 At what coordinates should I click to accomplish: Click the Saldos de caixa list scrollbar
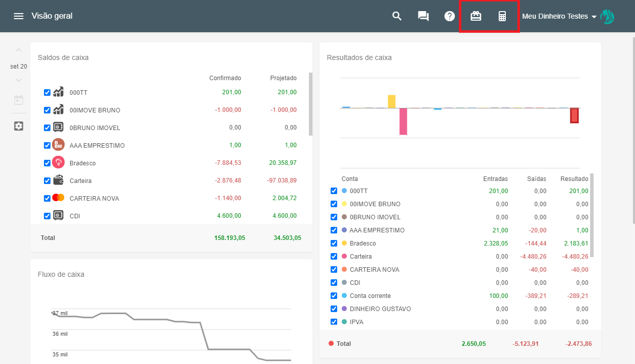click(310, 104)
